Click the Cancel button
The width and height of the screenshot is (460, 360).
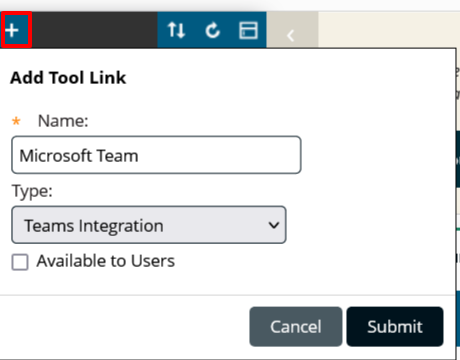(296, 327)
